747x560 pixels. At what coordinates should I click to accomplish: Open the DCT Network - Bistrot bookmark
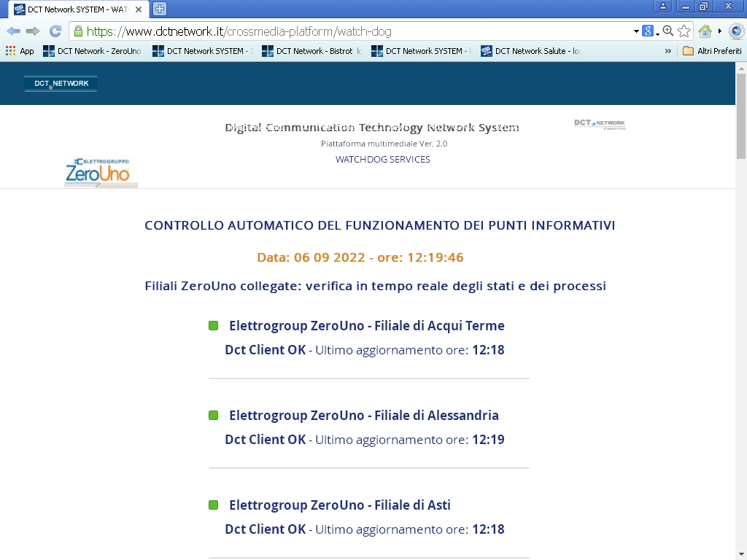(x=311, y=51)
